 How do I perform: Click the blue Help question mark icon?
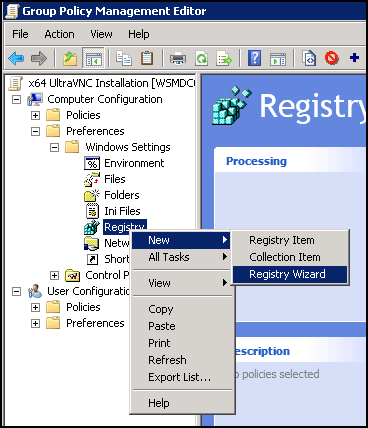coord(254,58)
